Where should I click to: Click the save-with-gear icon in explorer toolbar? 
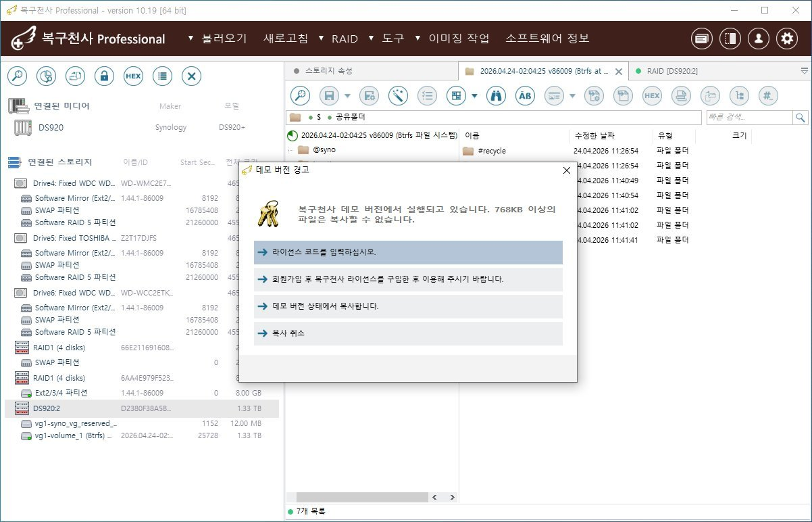[369, 96]
